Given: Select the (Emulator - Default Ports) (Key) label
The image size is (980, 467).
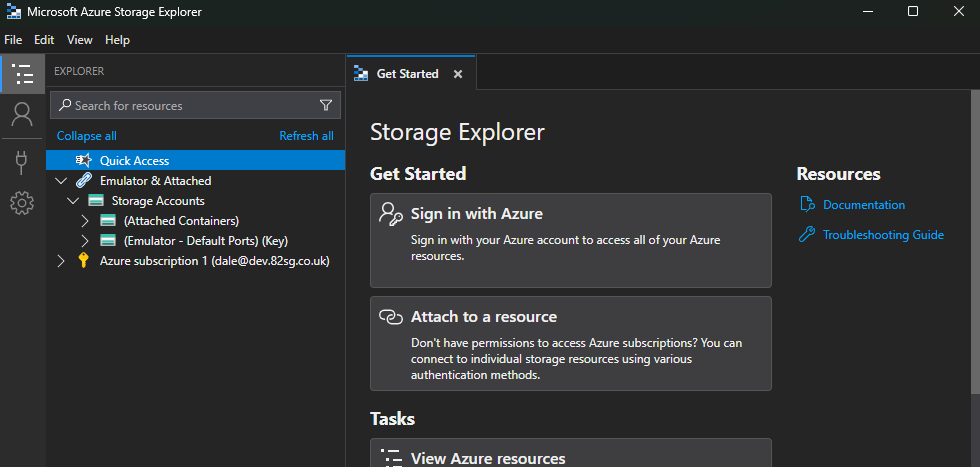Looking at the screenshot, I should point(206,241).
